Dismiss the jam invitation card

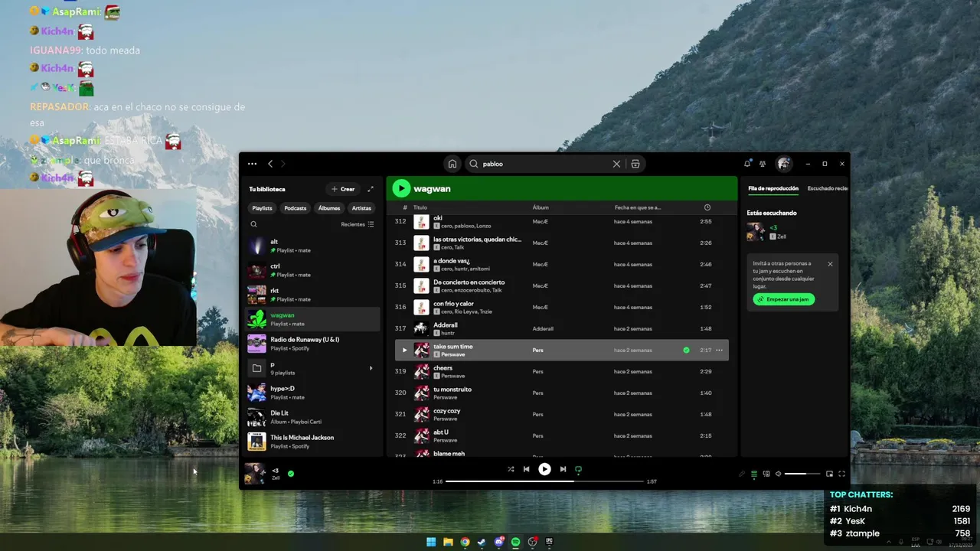click(830, 264)
